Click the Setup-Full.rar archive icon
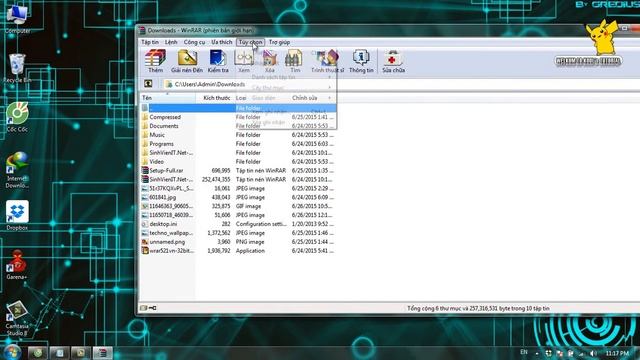Viewport: 640px width, 360px height. pyautogui.click(x=145, y=171)
